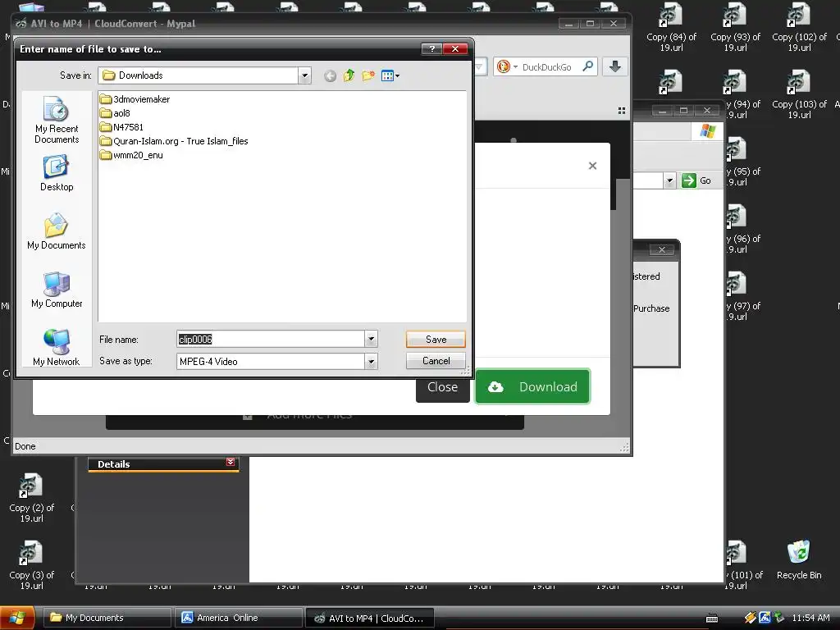This screenshot has width=840, height=630.
Task: Go up one folder level
Action: 349,75
